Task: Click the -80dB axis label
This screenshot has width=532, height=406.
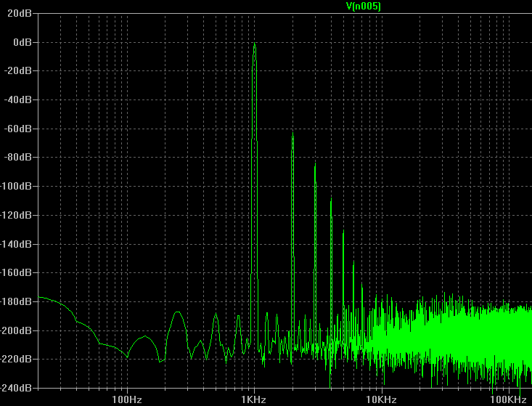Action: coord(17,157)
